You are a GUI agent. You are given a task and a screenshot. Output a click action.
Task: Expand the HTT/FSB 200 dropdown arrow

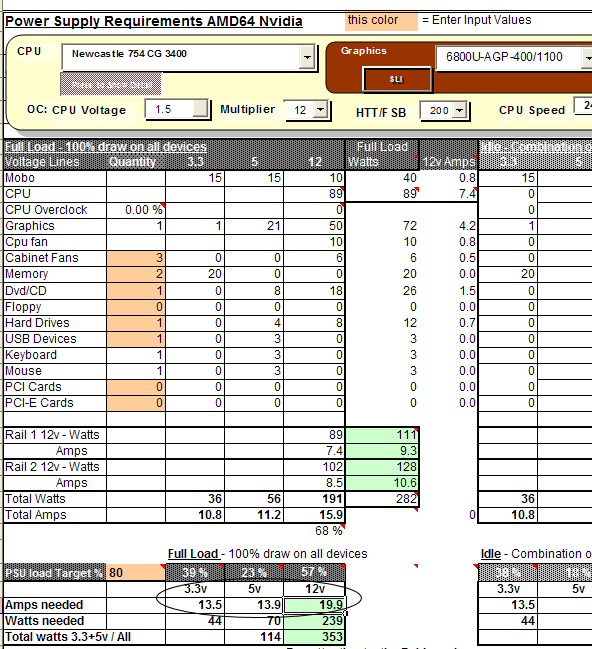[x=460, y=110]
